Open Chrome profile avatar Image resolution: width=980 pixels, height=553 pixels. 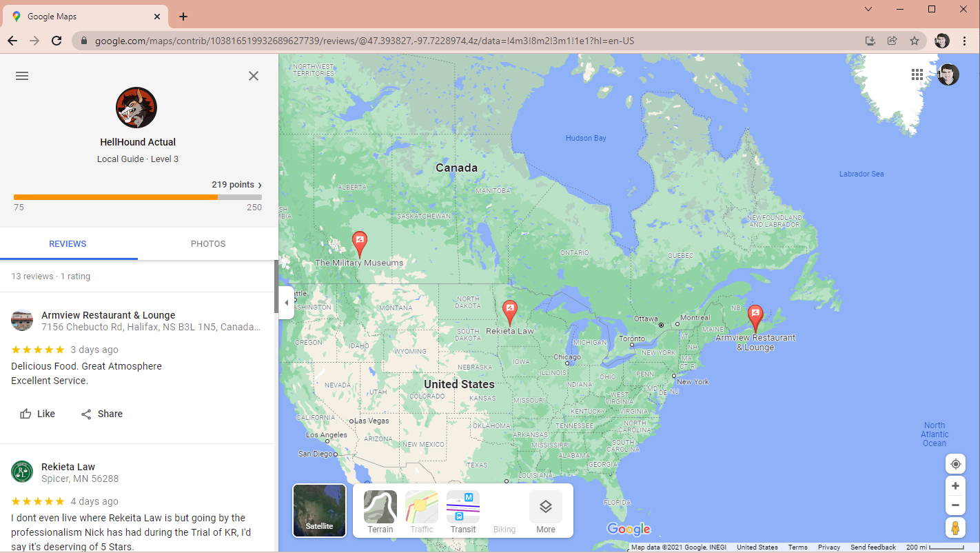point(942,41)
